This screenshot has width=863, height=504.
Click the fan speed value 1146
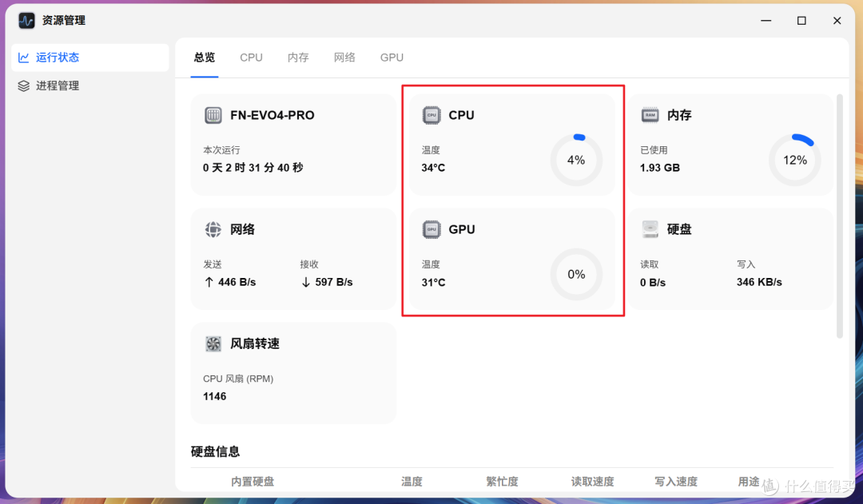pyautogui.click(x=215, y=397)
